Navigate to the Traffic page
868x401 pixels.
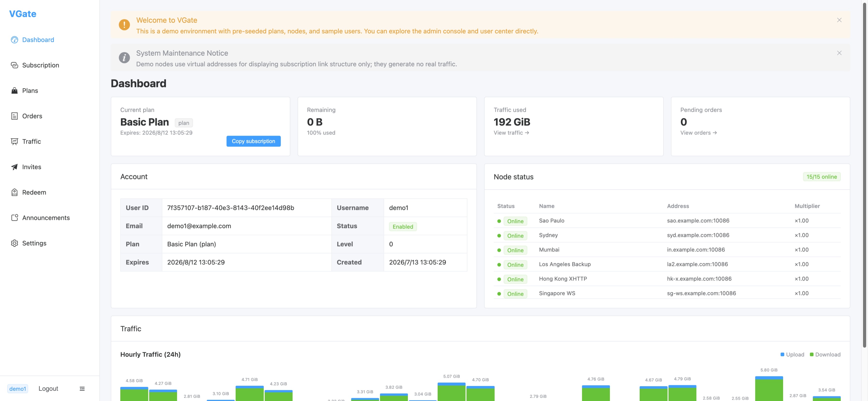pos(50,141)
